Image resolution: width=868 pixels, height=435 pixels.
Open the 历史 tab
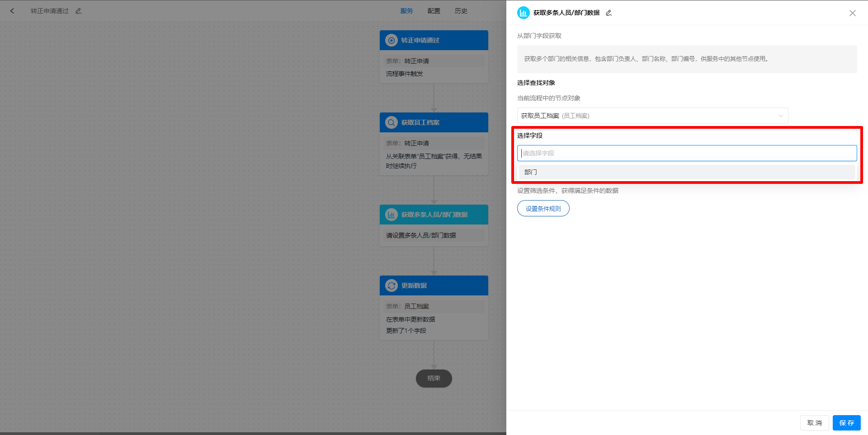(x=461, y=11)
